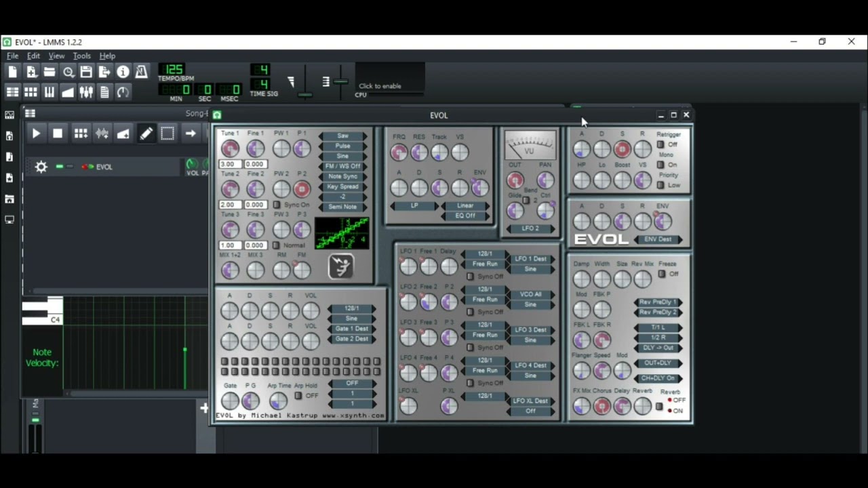868x488 pixels.
Task: Change the Pulse waveform selector
Action: point(342,146)
